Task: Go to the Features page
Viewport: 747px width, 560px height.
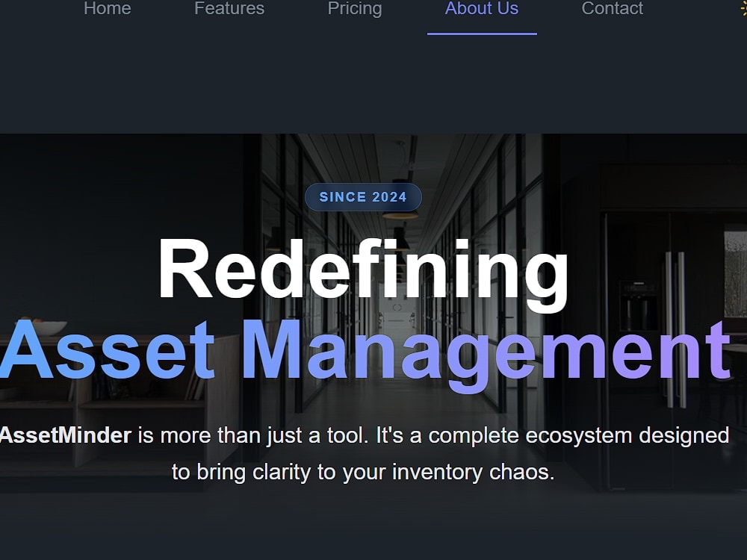Action: click(x=229, y=8)
